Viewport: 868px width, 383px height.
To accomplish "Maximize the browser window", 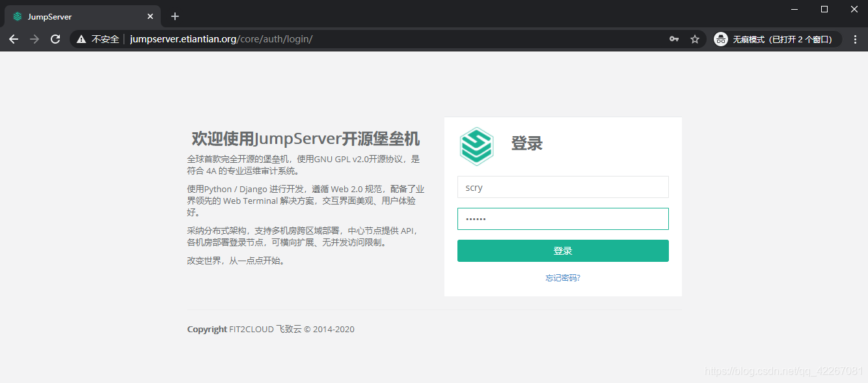I will (x=824, y=9).
